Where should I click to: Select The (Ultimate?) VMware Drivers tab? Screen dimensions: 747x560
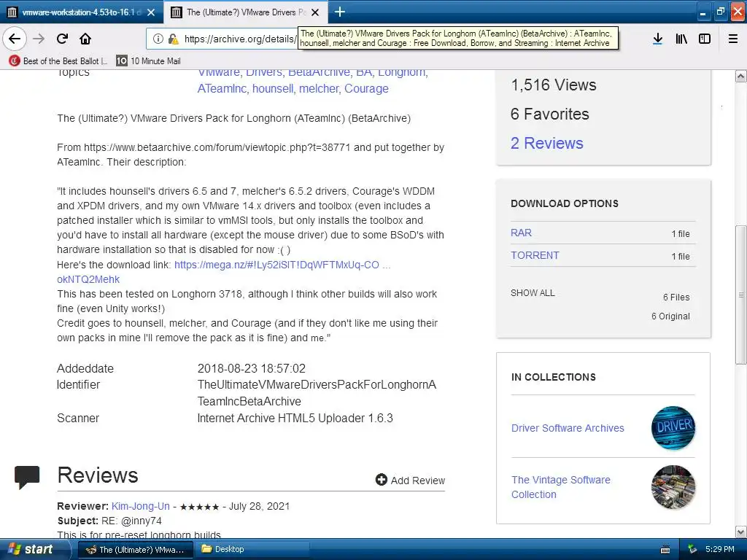coord(246,12)
